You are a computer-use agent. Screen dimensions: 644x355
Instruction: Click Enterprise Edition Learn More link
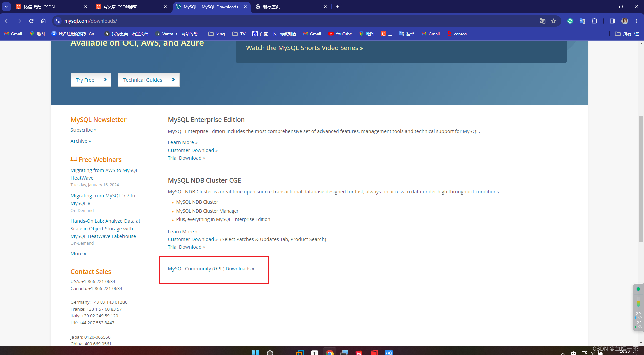(x=183, y=142)
